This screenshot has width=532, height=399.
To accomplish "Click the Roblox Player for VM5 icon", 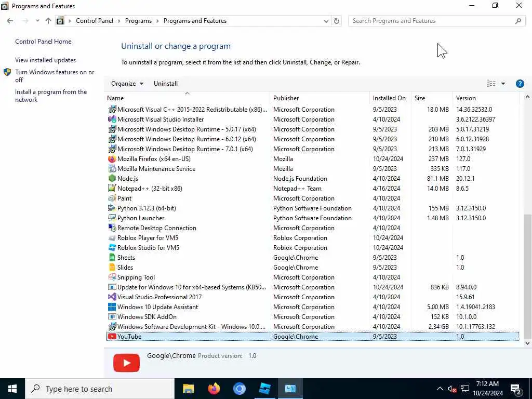I will click(112, 238).
